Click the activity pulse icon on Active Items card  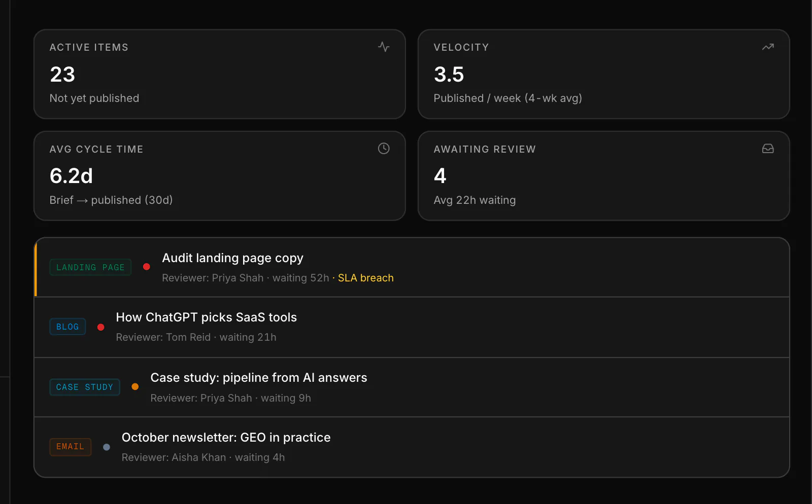click(x=384, y=47)
